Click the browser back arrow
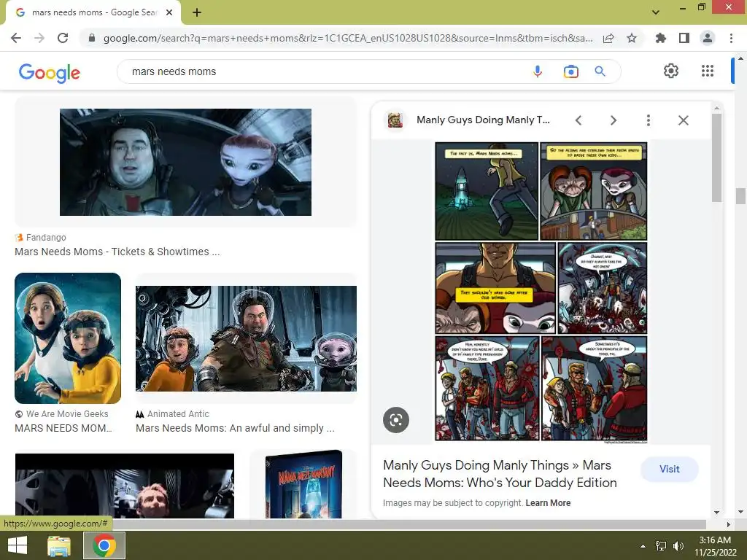 [16, 38]
